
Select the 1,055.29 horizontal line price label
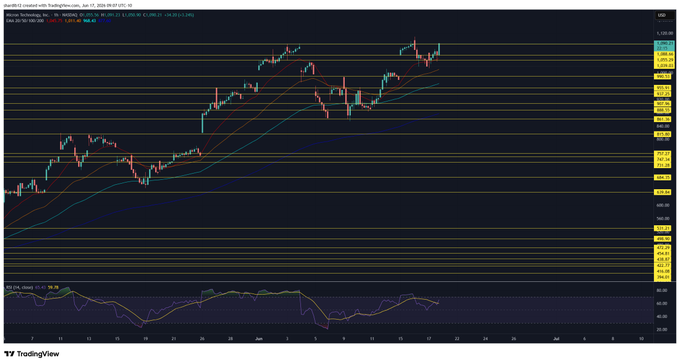pos(664,60)
